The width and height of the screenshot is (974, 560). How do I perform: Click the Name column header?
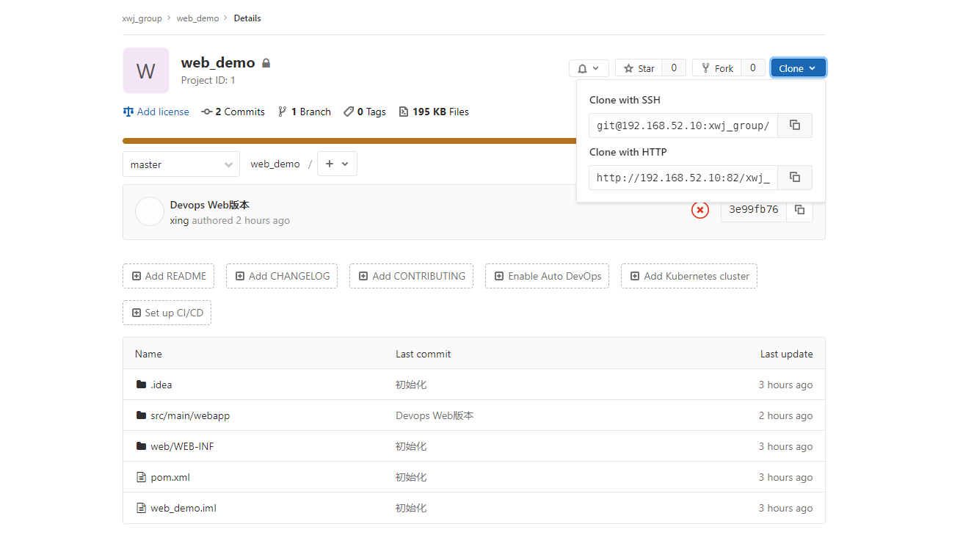coord(148,354)
